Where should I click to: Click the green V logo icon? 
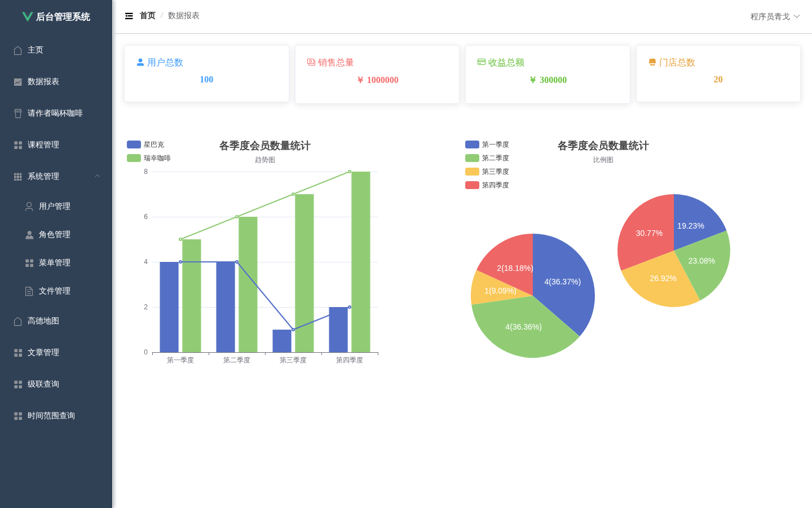pos(27,17)
